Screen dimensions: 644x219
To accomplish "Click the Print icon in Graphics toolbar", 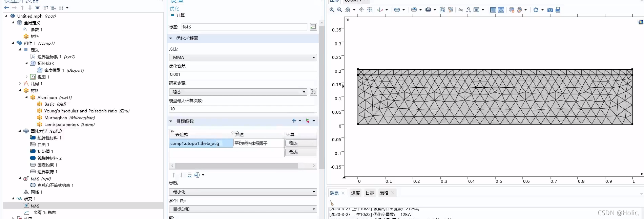I will tap(558, 10).
